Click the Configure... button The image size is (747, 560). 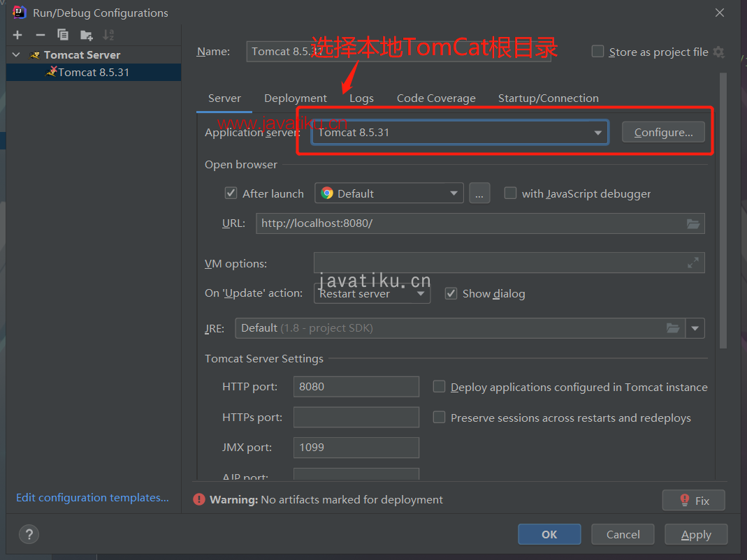click(x=664, y=133)
